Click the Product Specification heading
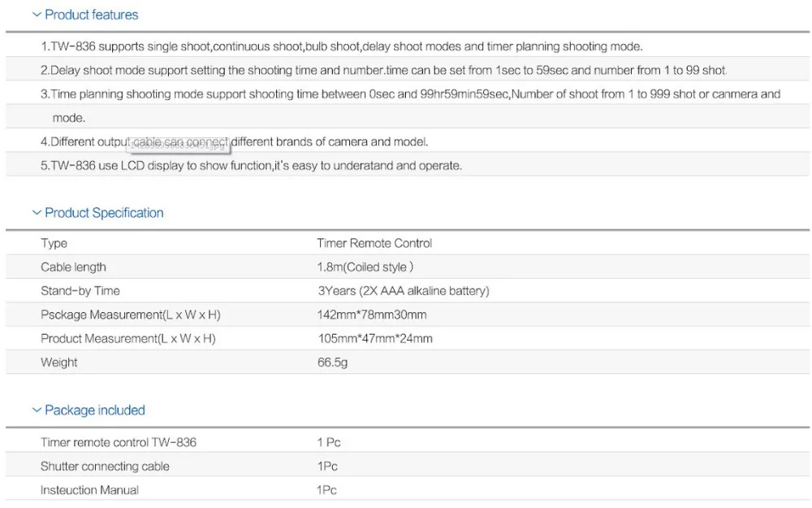This screenshot has width=812, height=508. tap(104, 212)
